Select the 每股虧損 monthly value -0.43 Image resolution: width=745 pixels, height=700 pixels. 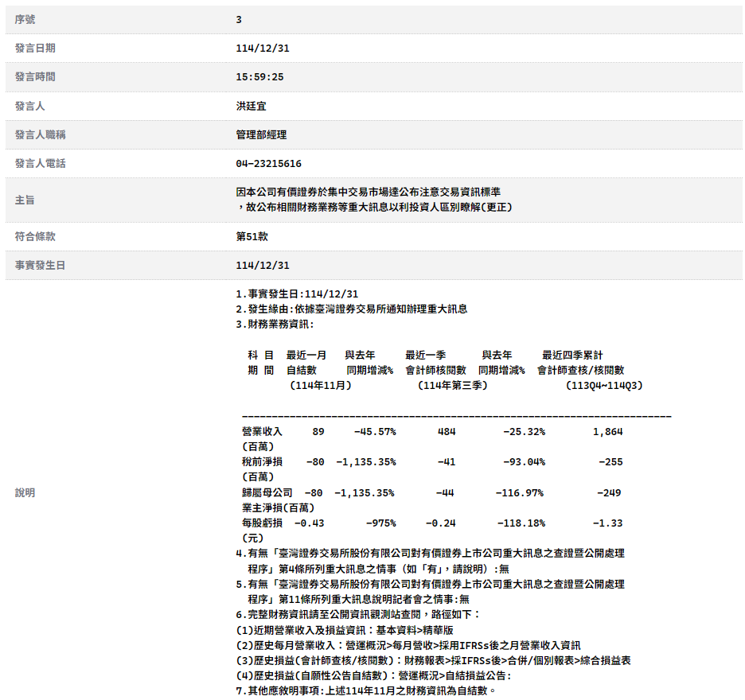click(x=309, y=523)
